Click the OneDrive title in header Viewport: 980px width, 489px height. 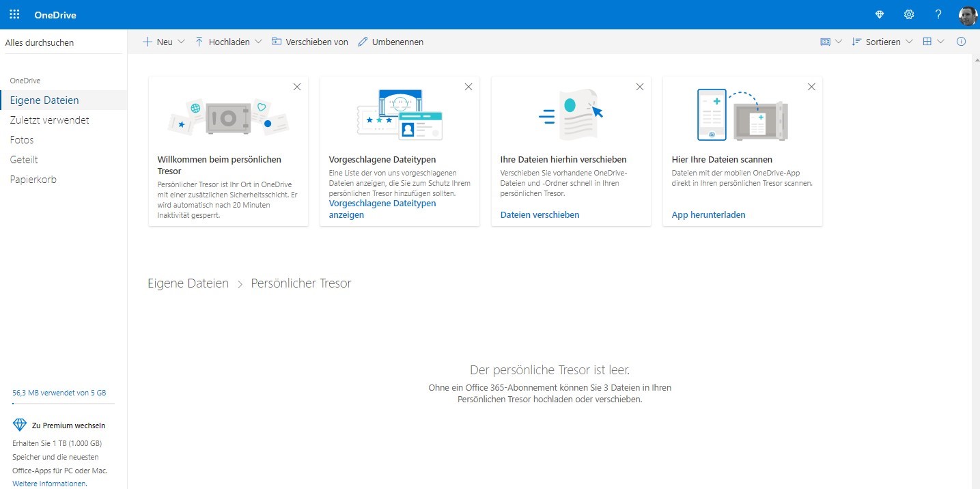coord(55,15)
